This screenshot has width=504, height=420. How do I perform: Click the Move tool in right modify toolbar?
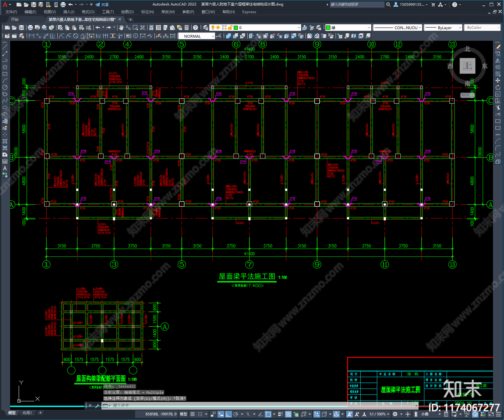(x=498, y=81)
